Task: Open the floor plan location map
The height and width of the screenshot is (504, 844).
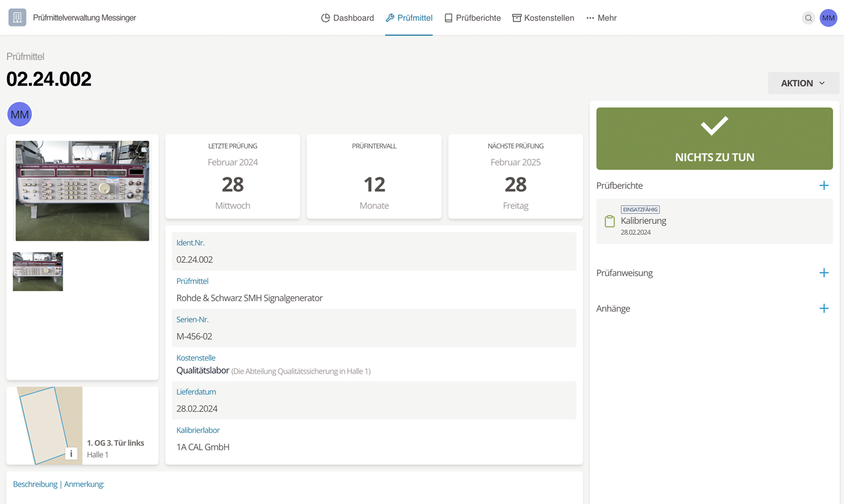Action: click(44, 426)
